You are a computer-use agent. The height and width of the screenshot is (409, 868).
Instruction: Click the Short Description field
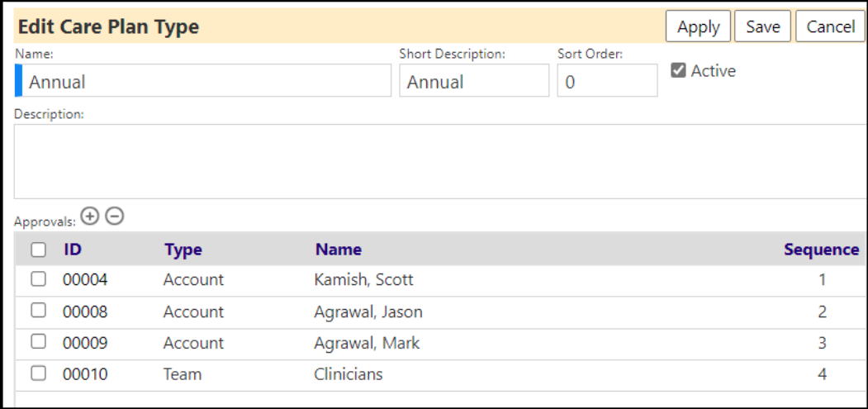tap(474, 80)
